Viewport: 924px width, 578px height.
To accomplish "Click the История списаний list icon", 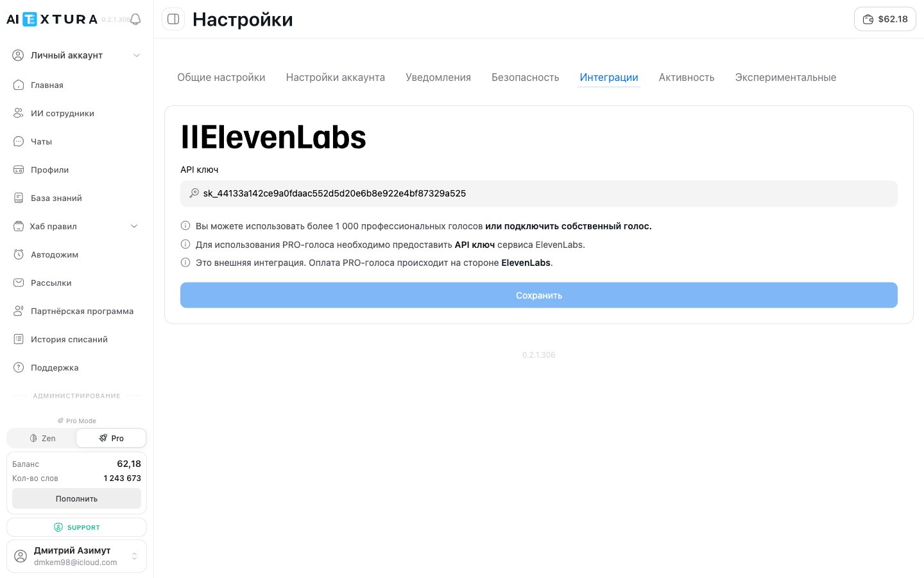I will 19,339.
